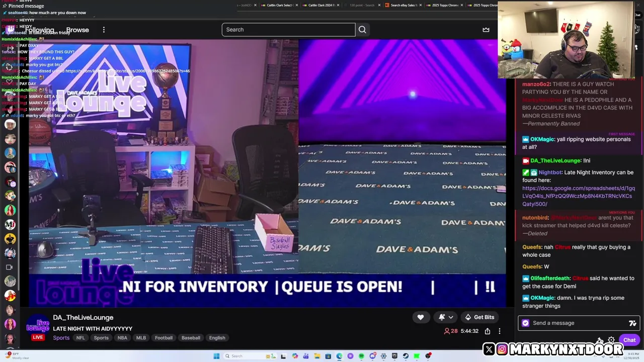Select the NFL tag

[x=80, y=338]
